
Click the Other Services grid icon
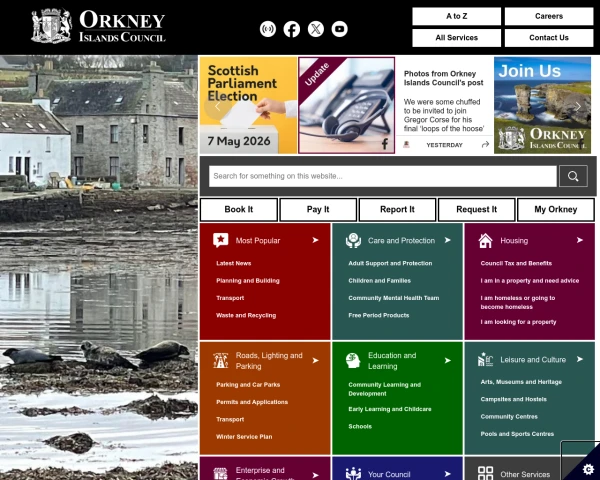pyautogui.click(x=485, y=473)
